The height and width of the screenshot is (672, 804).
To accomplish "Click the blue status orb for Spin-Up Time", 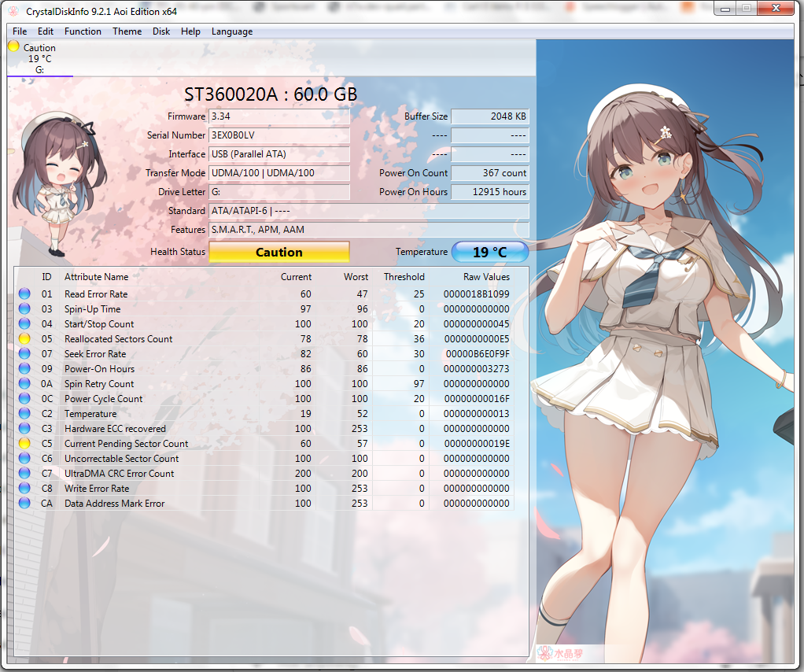I will click(x=24, y=308).
